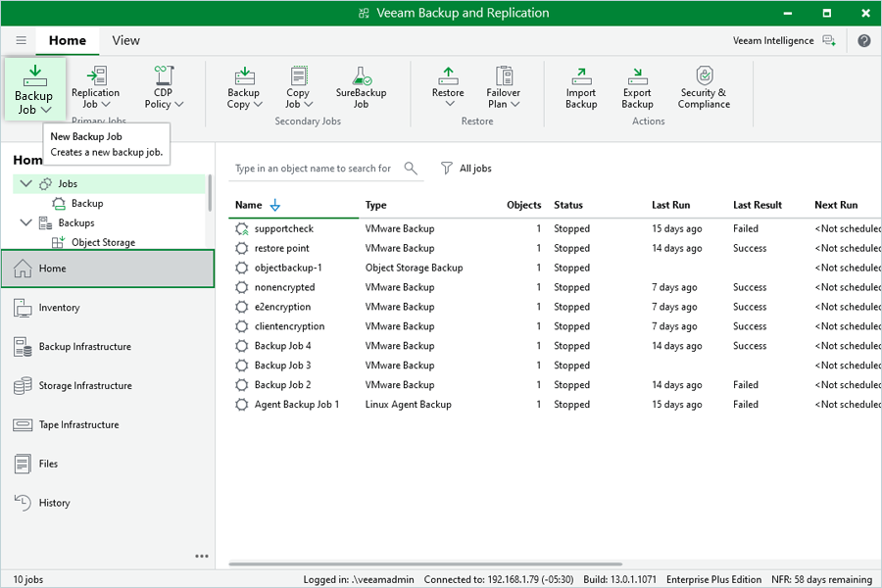Open the Restore ribbon tool
The width and height of the screenshot is (882, 588).
click(448, 86)
